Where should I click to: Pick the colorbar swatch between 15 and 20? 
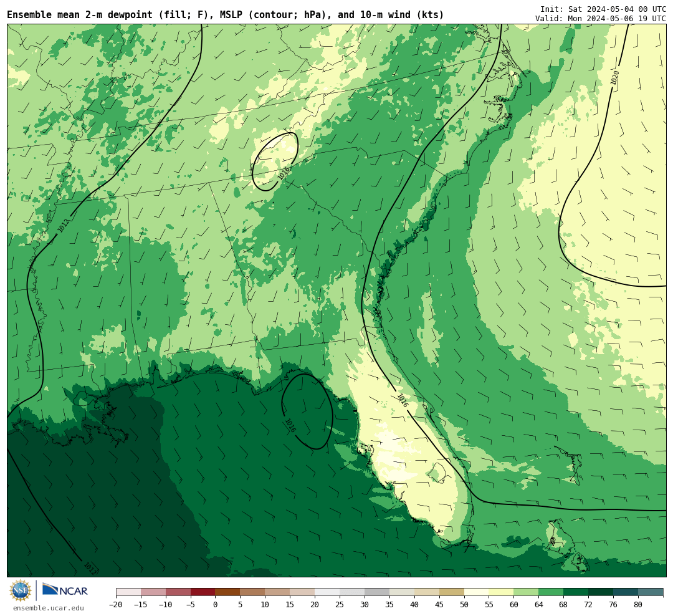[x=302, y=592]
